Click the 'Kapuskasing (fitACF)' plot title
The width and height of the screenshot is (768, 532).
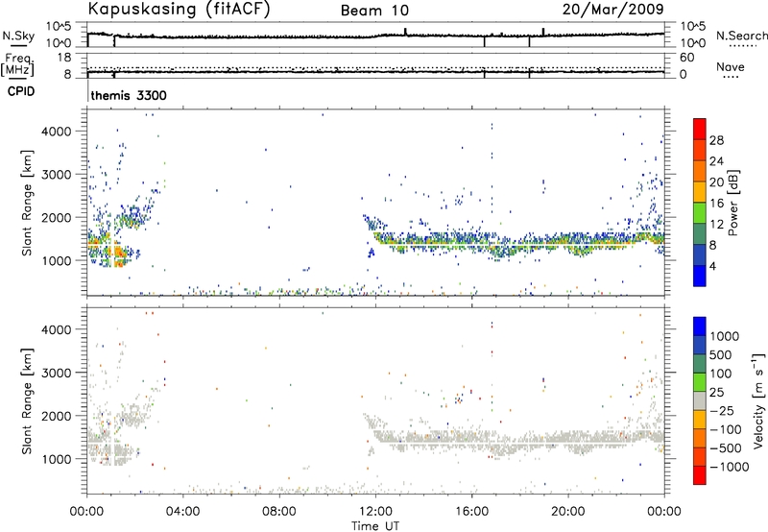click(x=179, y=9)
